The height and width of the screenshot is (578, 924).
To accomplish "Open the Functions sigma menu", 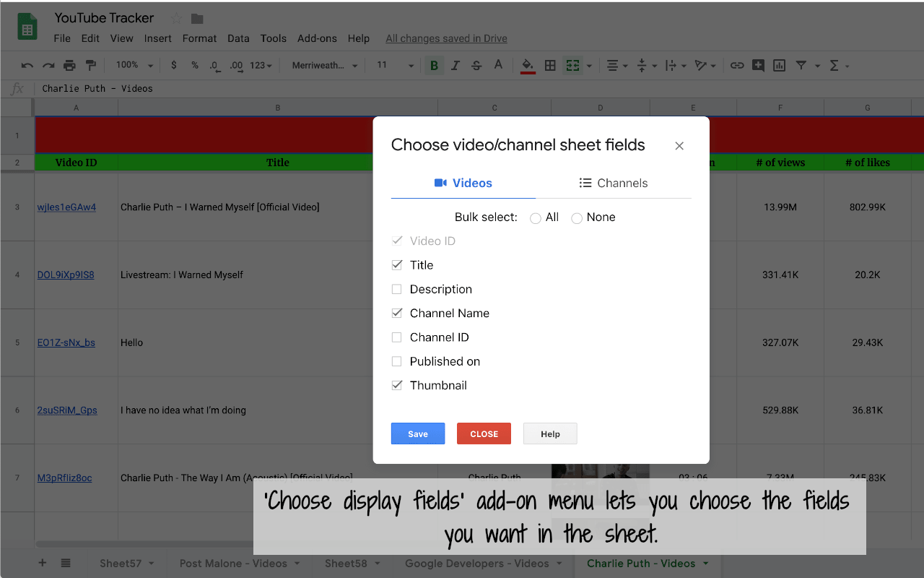I will tap(834, 66).
